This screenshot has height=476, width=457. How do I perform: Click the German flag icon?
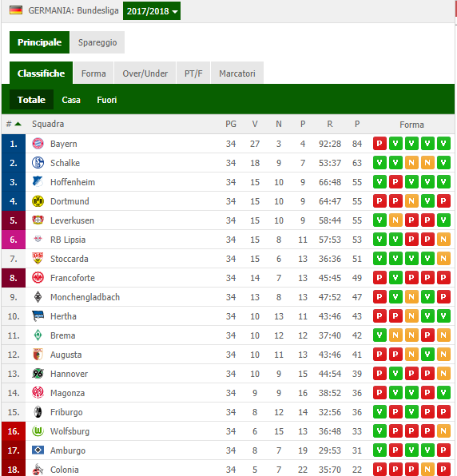[16, 10]
